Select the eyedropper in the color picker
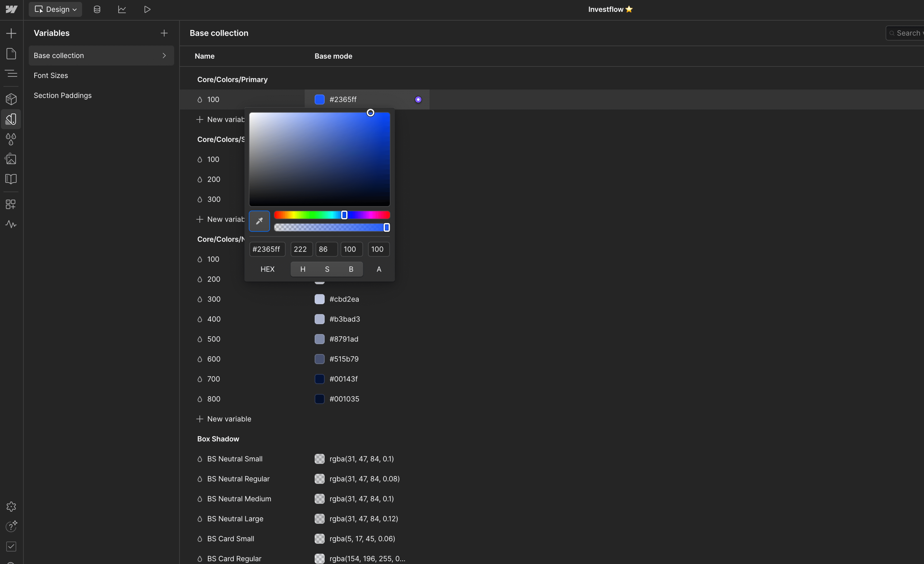The image size is (924, 564). 259,221
